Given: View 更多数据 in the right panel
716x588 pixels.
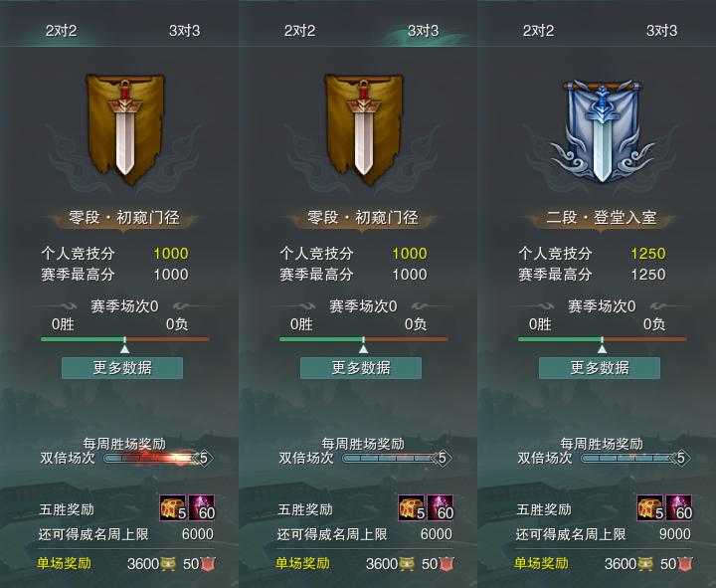Looking at the screenshot, I should [600, 368].
